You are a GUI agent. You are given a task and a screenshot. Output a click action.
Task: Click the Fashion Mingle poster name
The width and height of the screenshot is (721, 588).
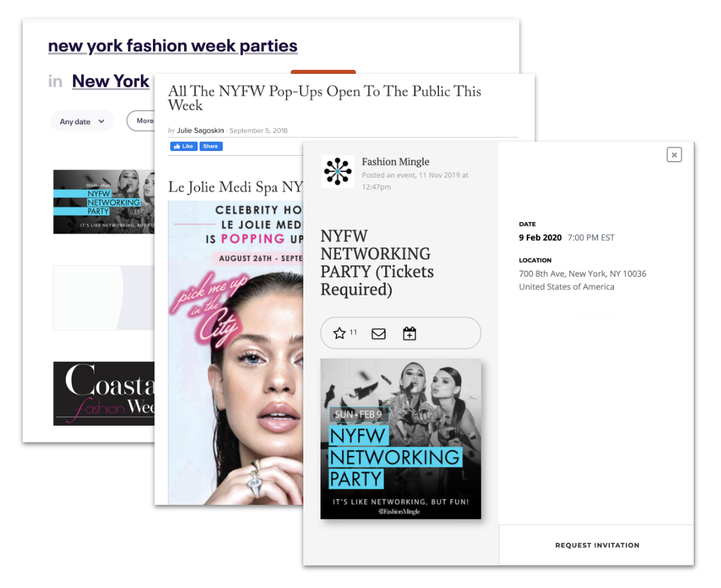tap(396, 162)
